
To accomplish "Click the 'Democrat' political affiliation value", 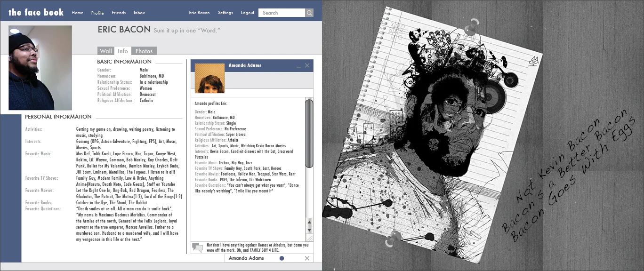I will pos(148,95).
